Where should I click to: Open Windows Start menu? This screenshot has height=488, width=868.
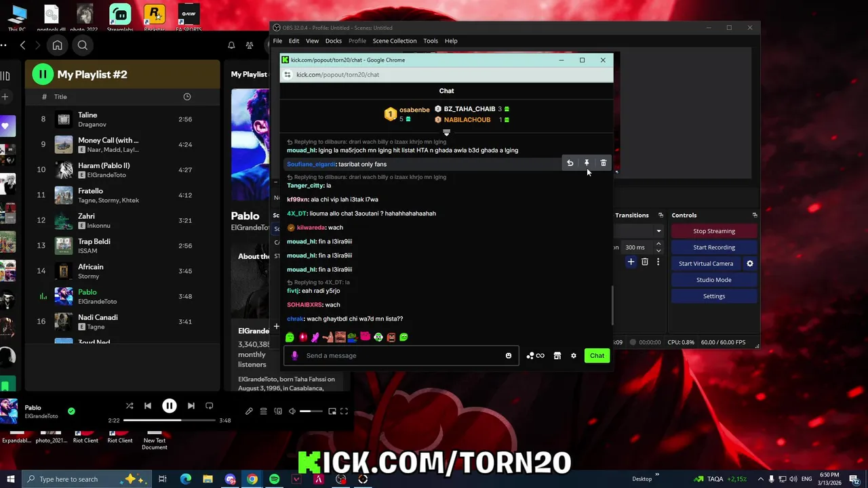click(10, 479)
